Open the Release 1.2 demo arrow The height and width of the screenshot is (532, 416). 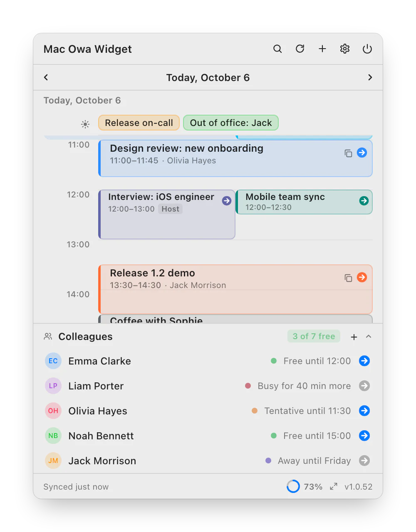tap(362, 277)
